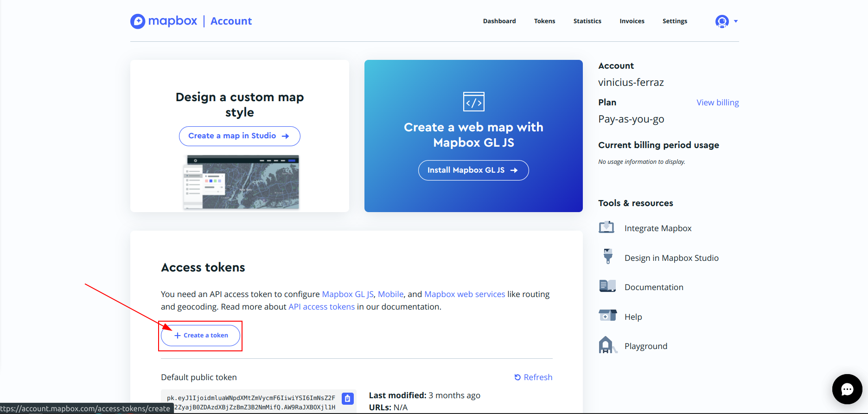Click the vinicius-ferraz account name

coord(631,83)
